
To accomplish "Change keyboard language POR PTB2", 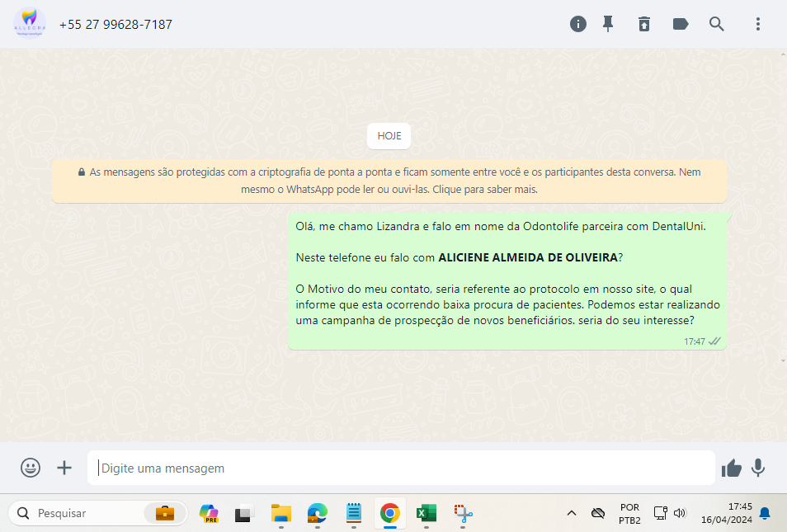I will pyautogui.click(x=629, y=513).
